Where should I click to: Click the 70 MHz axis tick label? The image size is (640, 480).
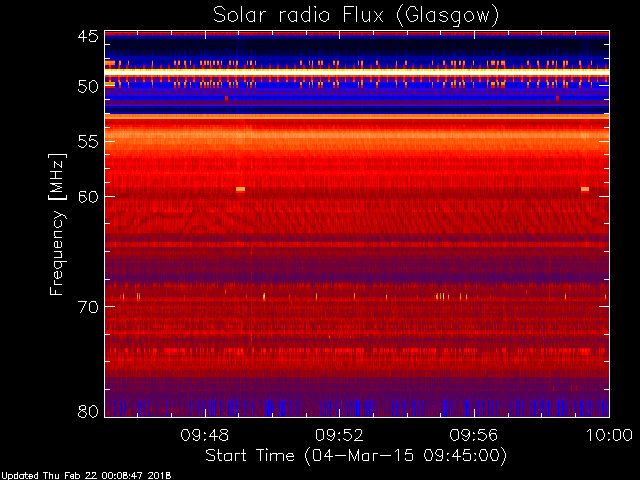88,307
